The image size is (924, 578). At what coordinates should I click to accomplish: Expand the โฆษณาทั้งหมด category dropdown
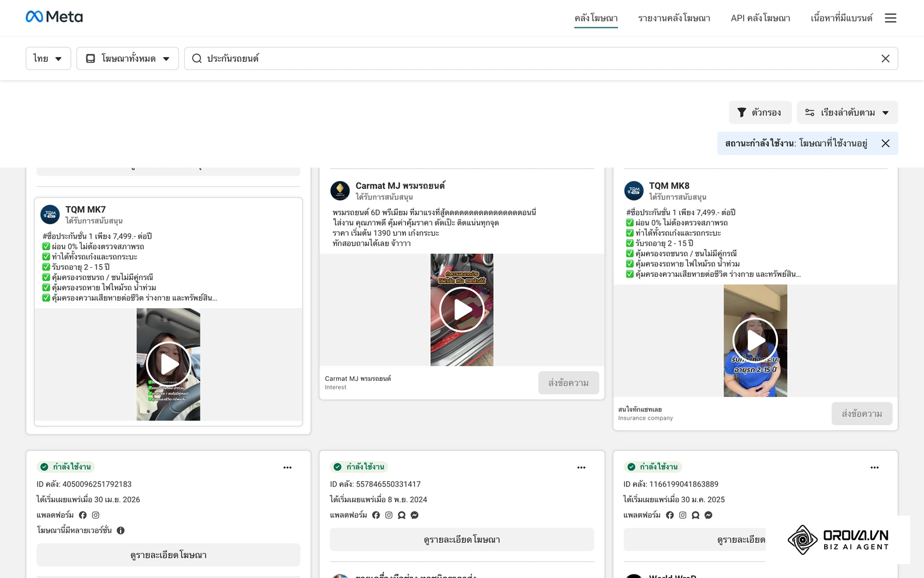128,58
